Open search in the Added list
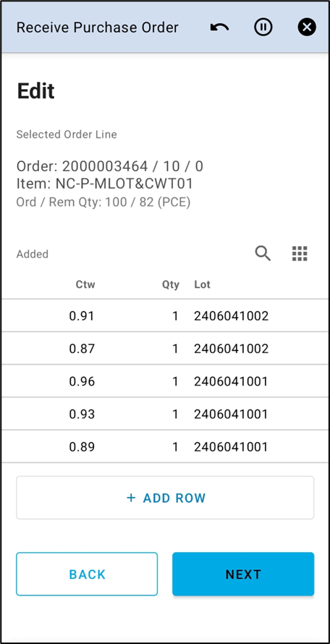Image resolution: width=330 pixels, height=644 pixels. pyautogui.click(x=263, y=253)
